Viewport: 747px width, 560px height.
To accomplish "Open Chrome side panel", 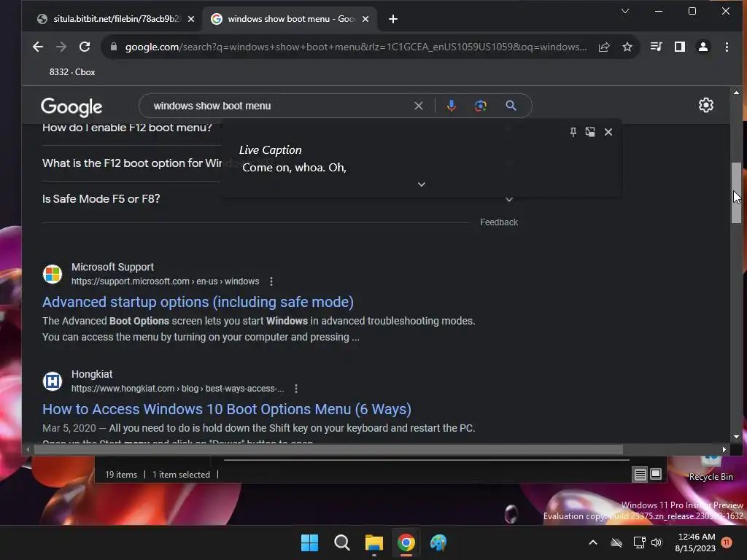I will 680,47.
